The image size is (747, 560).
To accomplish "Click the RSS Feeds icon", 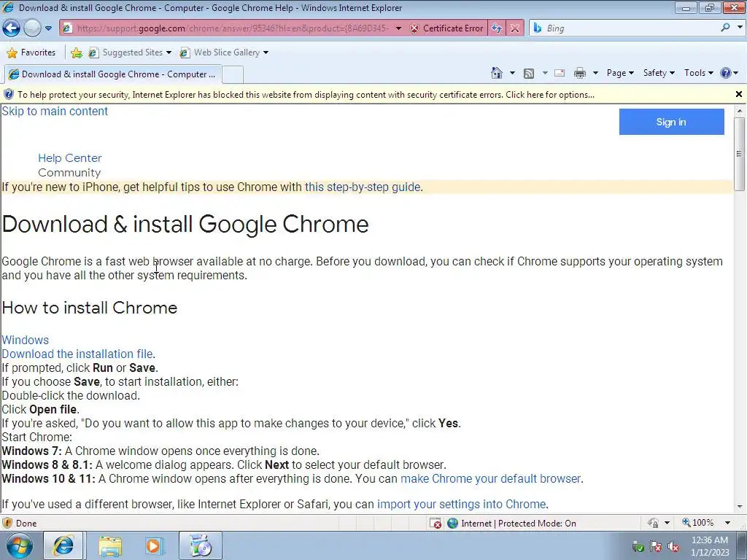I will pos(528,73).
